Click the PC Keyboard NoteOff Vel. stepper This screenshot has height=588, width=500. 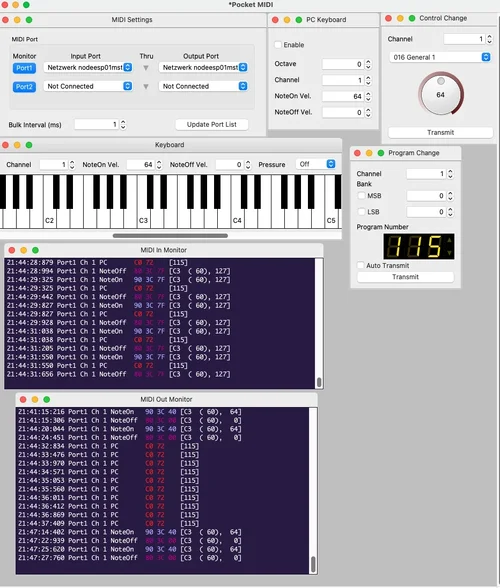click(368, 112)
